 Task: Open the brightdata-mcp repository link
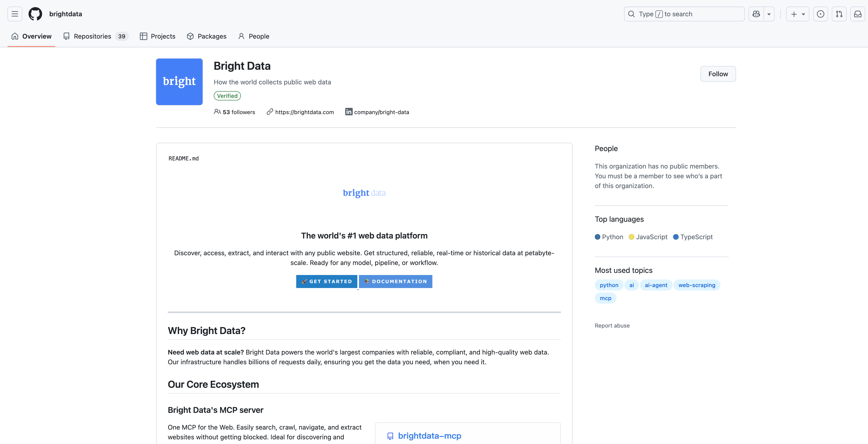click(430, 436)
